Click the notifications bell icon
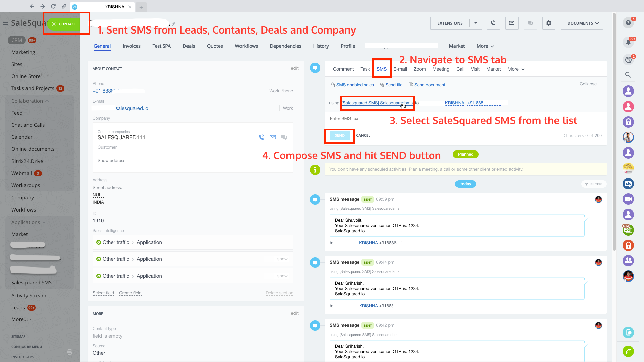 [628, 42]
